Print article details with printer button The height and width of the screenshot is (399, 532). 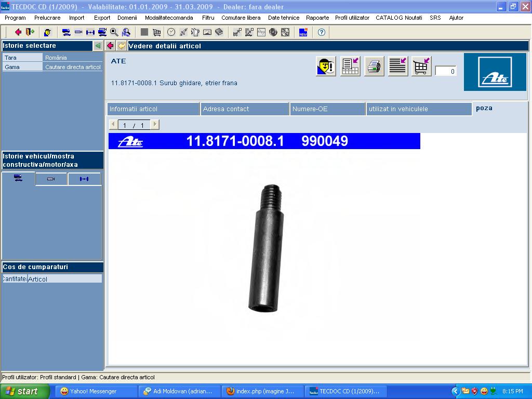(374, 66)
